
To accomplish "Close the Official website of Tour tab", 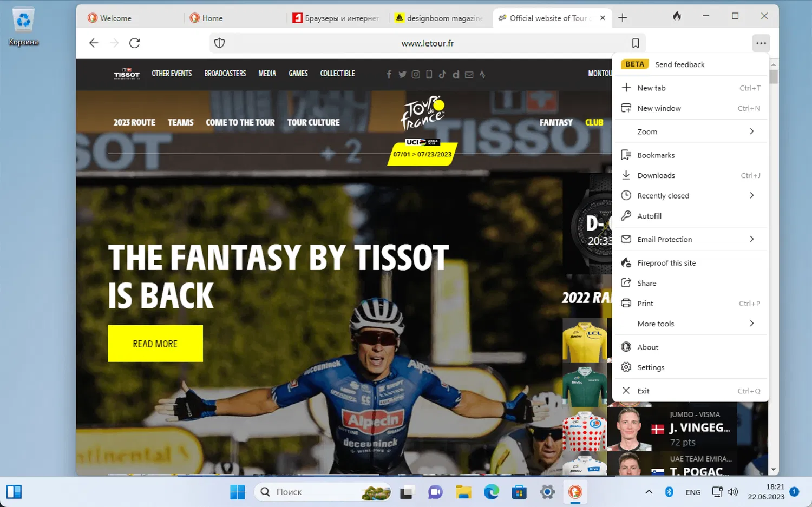I will point(603,18).
